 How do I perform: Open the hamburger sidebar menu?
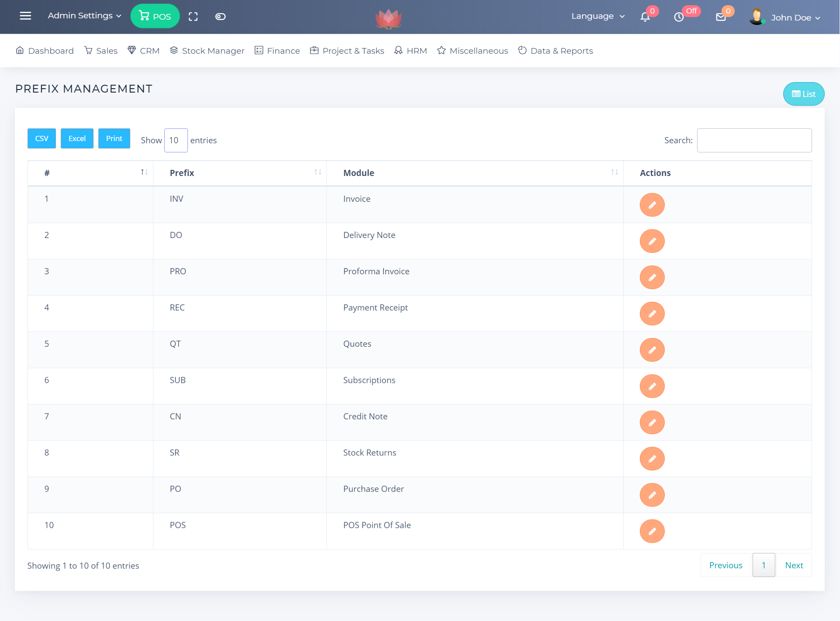[x=25, y=16]
